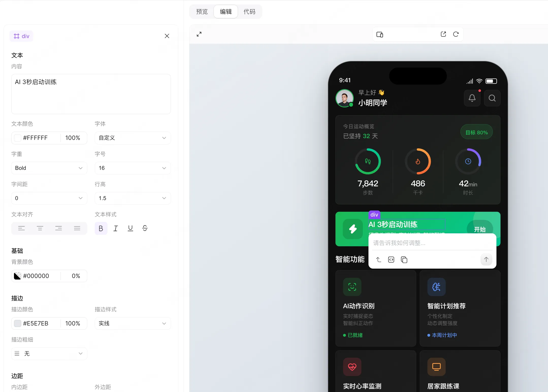548x392 pixels.
Task: Click the lightning bolt icon on green banner
Action: (353, 229)
